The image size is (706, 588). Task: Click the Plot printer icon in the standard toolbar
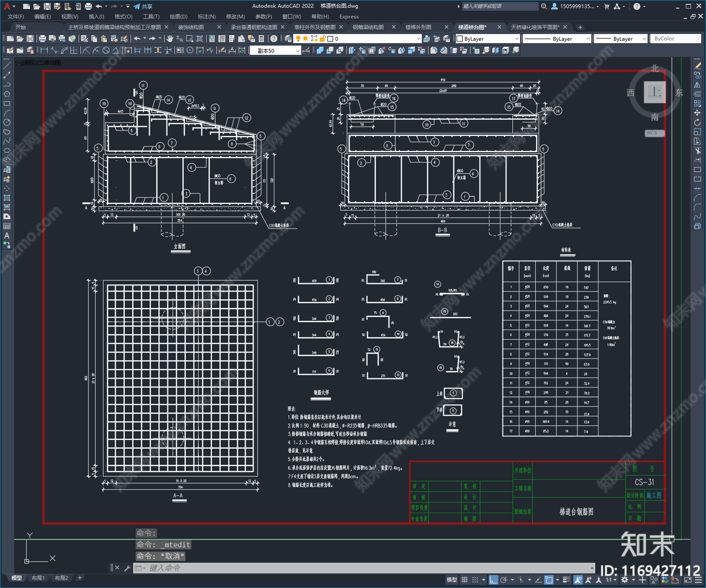42,39
